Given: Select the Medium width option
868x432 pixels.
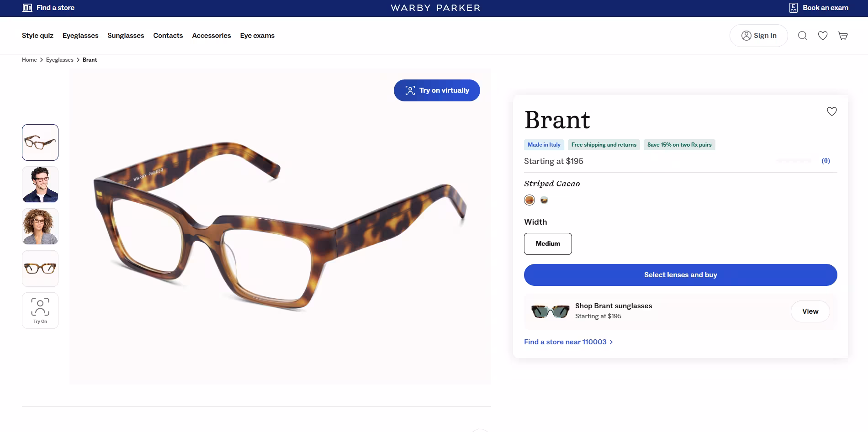Looking at the screenshot, I should click(x=548, y=243).
